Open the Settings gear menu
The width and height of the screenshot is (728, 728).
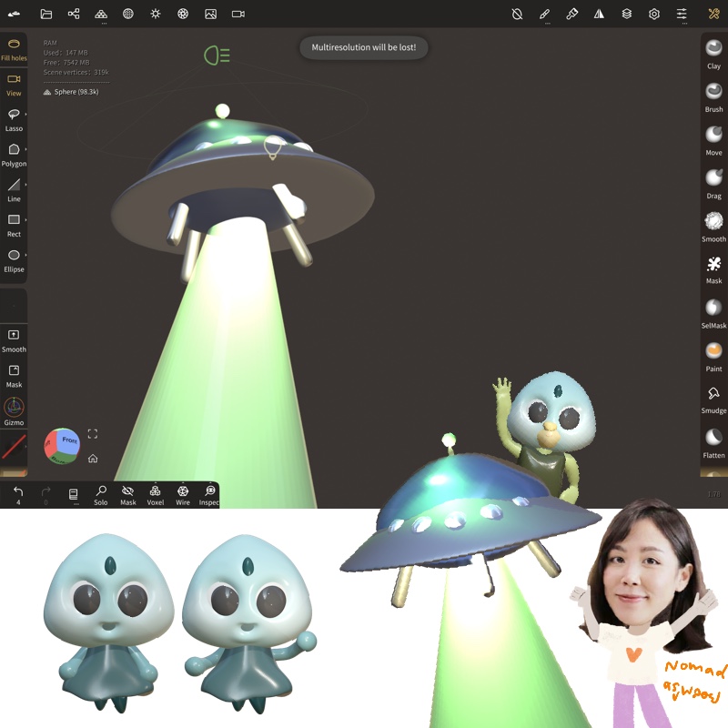pyautogui.click(x=654, y=14)
